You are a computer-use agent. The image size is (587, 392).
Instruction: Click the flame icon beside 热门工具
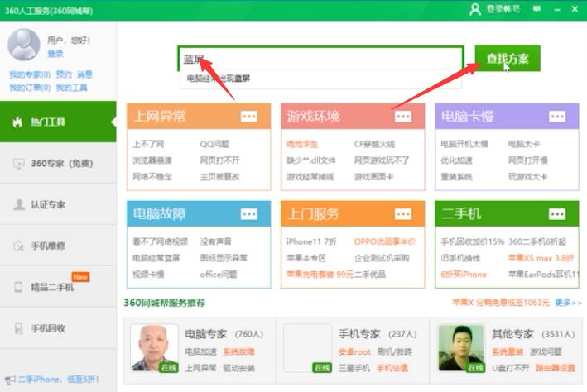(17, 122)
